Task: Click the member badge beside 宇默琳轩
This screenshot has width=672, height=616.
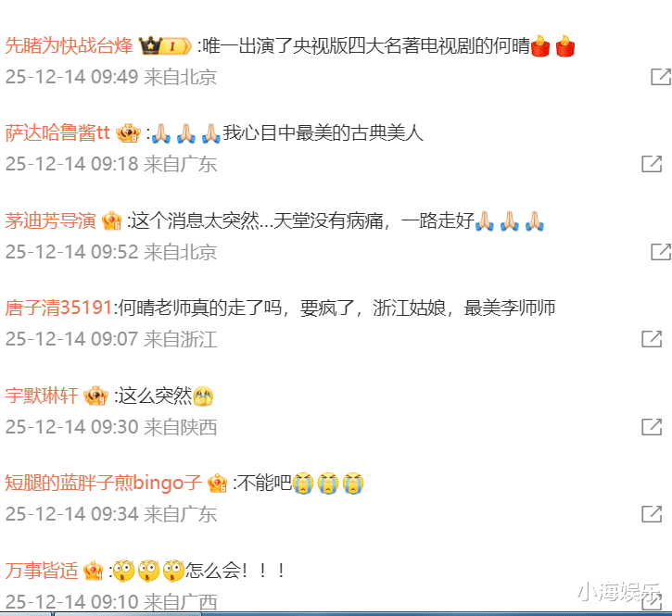Action: point(95,396)
